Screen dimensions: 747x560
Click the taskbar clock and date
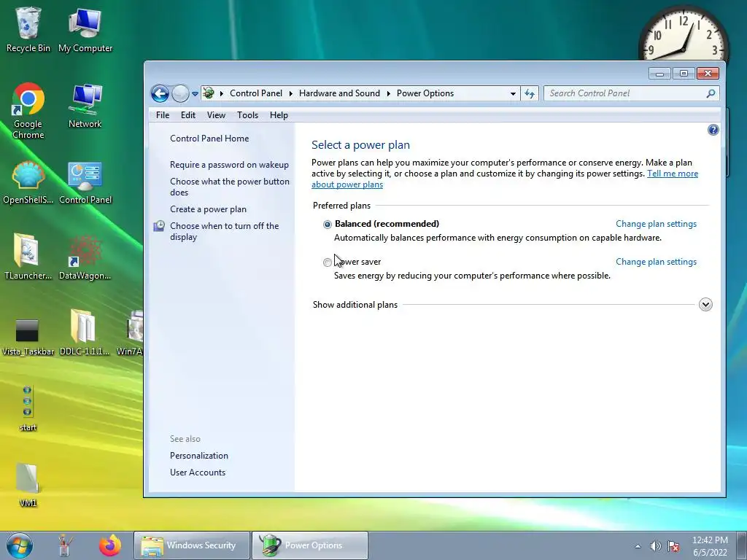(x=710, y=546)
